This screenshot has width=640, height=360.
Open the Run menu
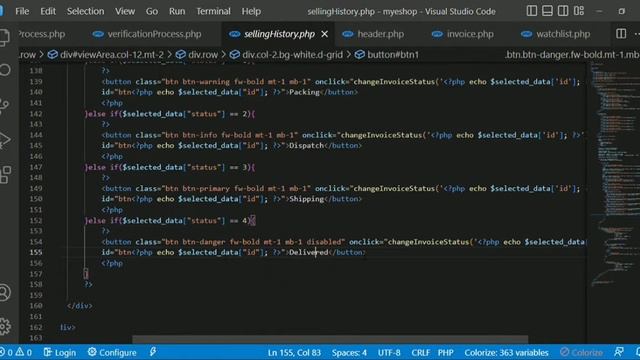pyautogui.click(x=177, y=11)
